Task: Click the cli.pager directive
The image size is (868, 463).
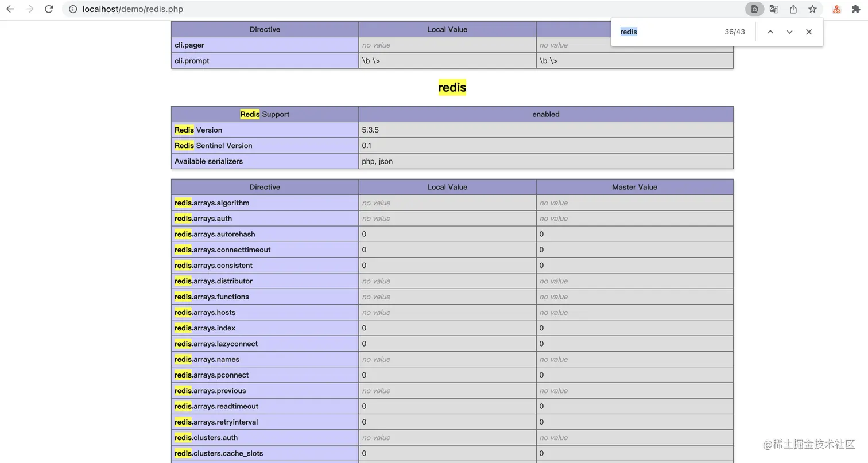Action: click(x=189, y=45)
